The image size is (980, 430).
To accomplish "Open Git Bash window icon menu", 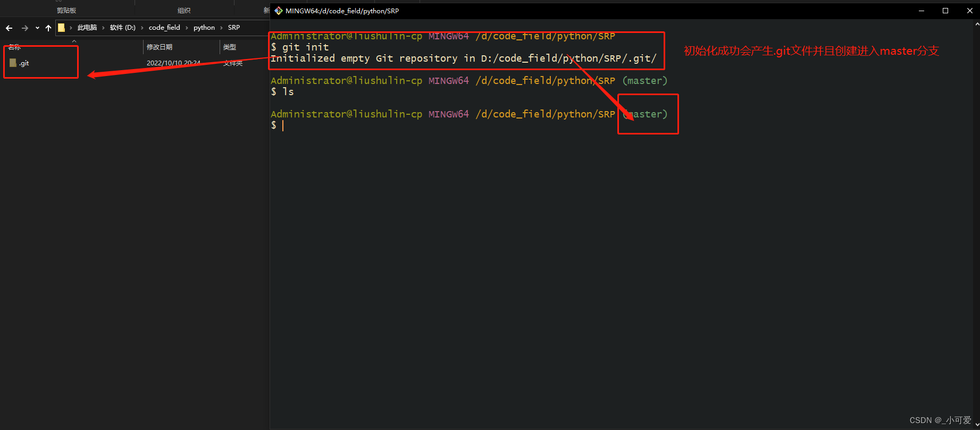I will pyautogui.click(x=279, y=11).
